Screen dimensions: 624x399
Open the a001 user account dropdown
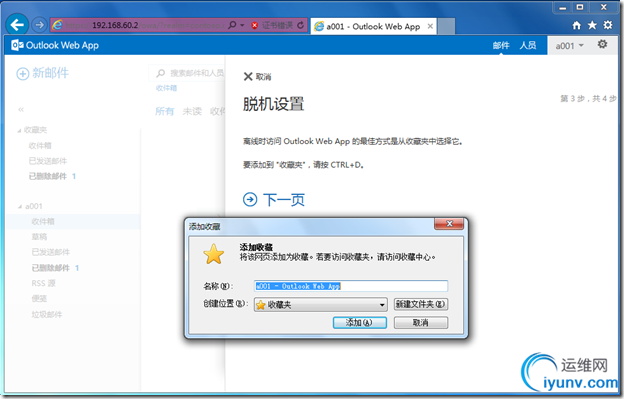click(x=569, y=46)
